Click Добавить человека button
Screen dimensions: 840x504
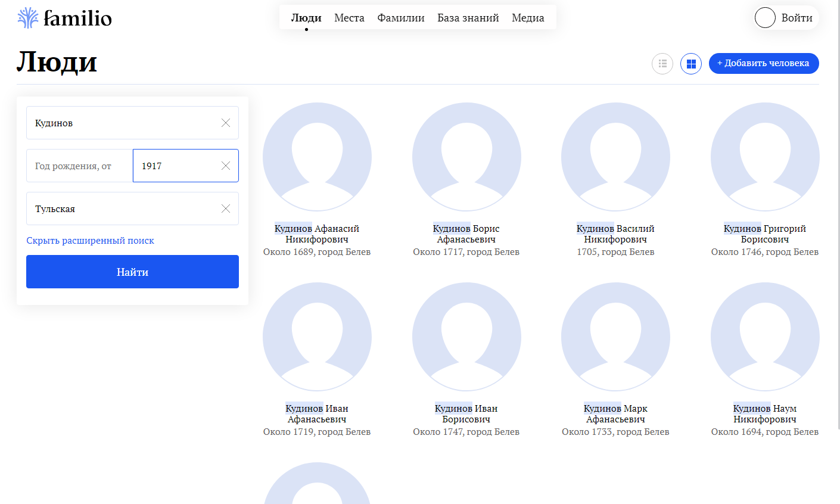(764, 64)
